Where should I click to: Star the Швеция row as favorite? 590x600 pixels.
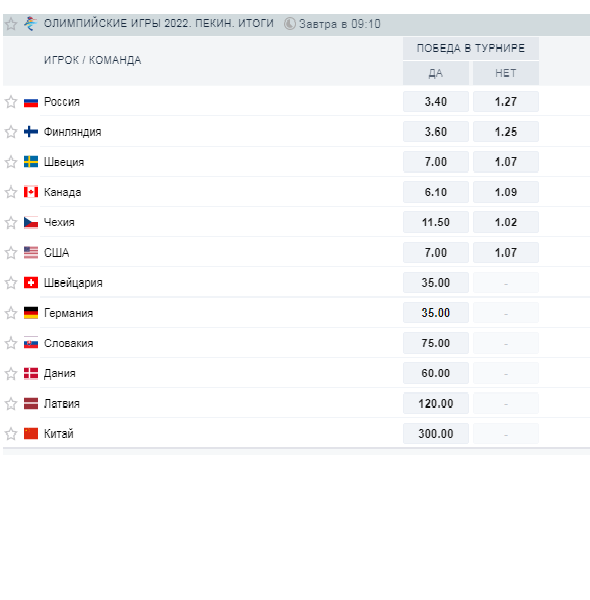click(x=11, y=162)
